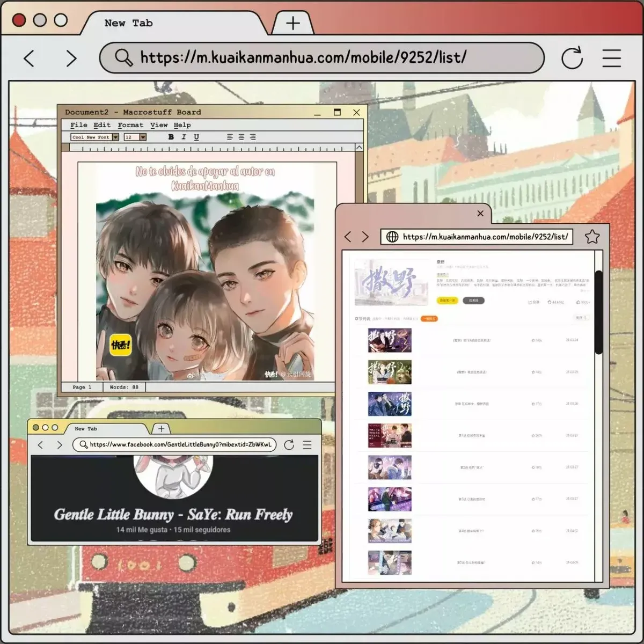The image size is (644, 644).
Task: Go forward in the pink popup browser
Action: [x=365, y=237]
